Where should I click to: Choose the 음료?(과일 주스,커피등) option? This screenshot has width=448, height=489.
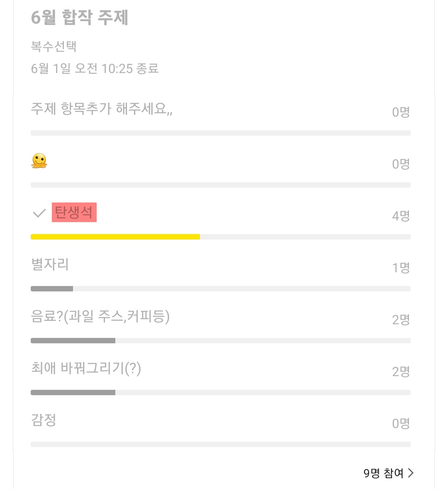100,316
